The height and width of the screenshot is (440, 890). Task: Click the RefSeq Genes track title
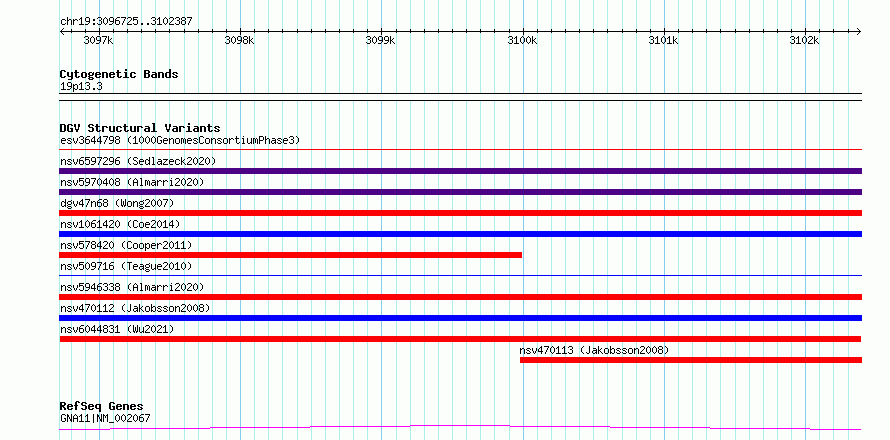(x=102, y=407)
